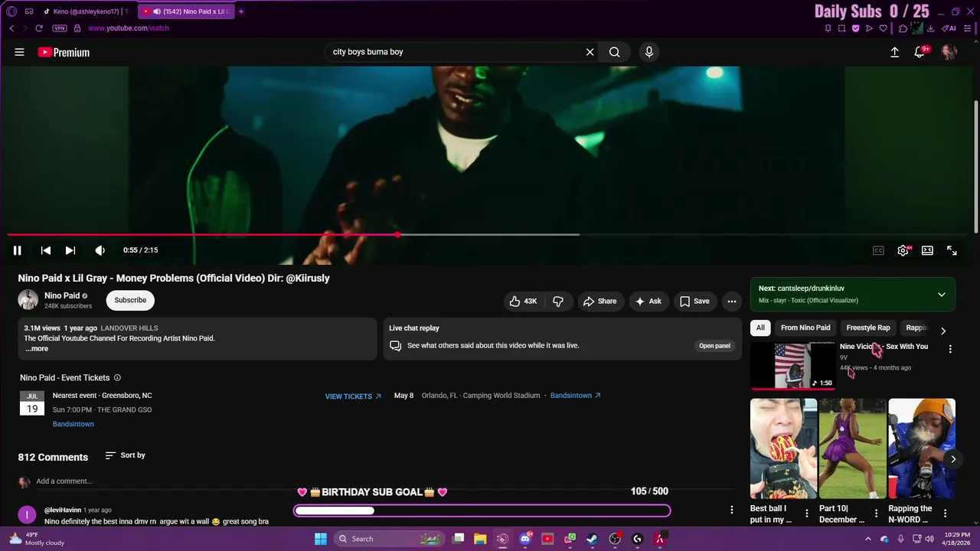980x551 pixels.
Task: Open video settings gear
Action: pyautogui.click(x=903, y=250)
